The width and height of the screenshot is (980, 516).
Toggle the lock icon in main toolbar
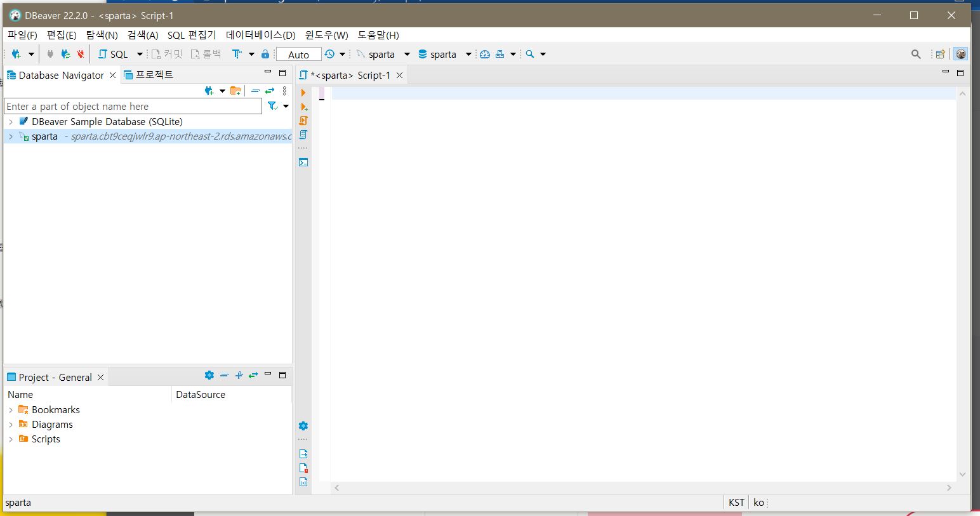tap(265, 54)
